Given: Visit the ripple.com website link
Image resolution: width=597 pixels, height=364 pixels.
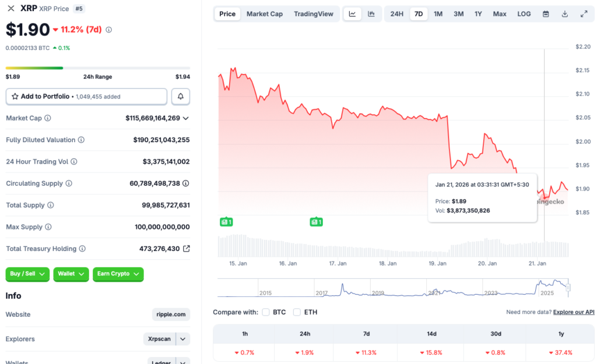Looking at the screenshot, I should pos(170,314).
